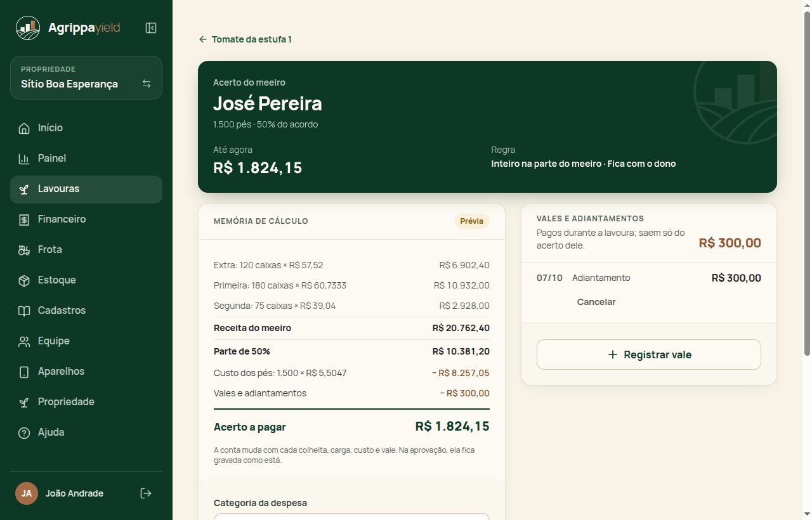This screenshot has height=520, width=812.
Task: Collapse the sidebar with the panel icon
Action: (151, 28)
